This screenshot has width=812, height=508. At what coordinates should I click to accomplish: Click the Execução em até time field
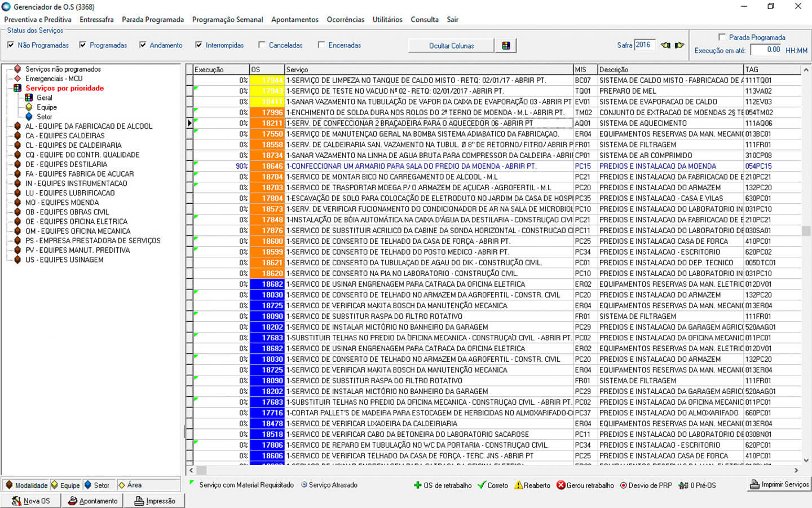pos(766,50)
